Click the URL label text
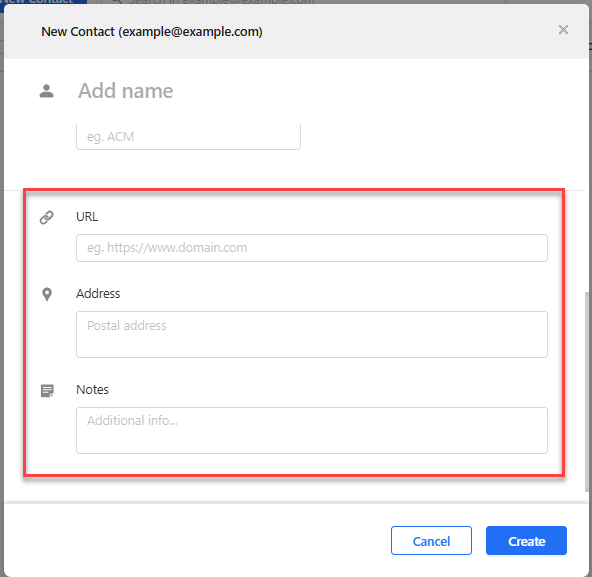Viewport: 592px width, 577px height. 87,217
